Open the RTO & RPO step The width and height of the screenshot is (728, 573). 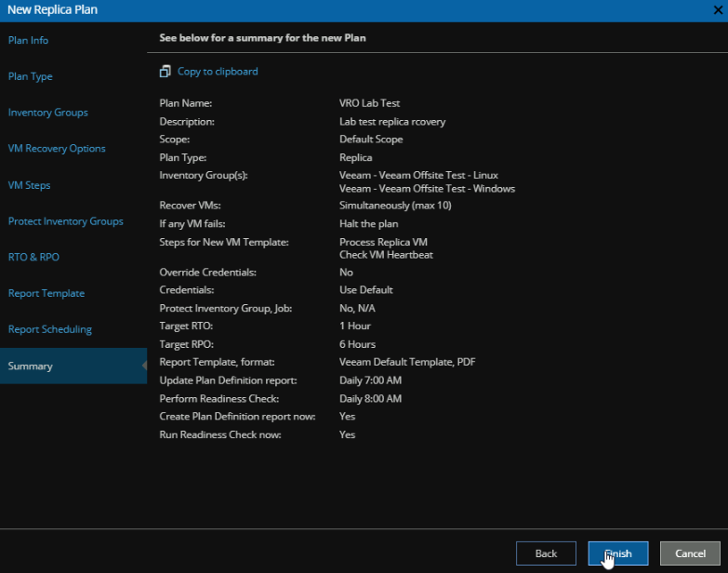pyautogui.click(x=33, y=257)
